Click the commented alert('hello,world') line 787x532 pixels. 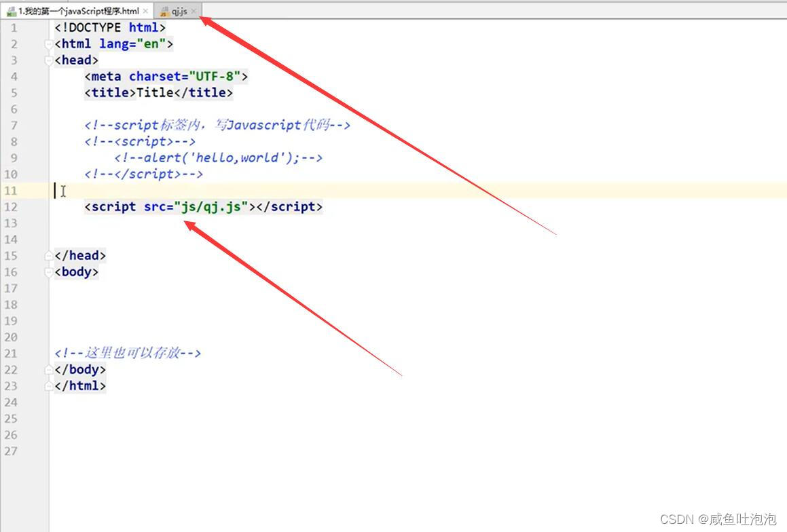[219, 157]
